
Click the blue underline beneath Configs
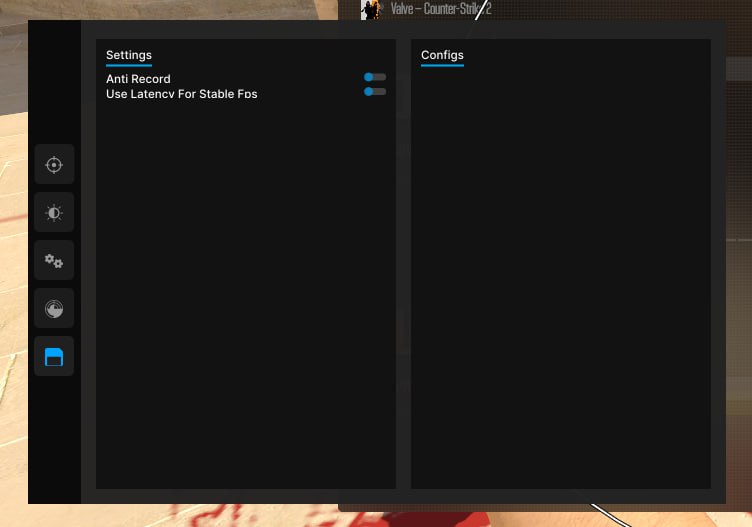(442, 65)
